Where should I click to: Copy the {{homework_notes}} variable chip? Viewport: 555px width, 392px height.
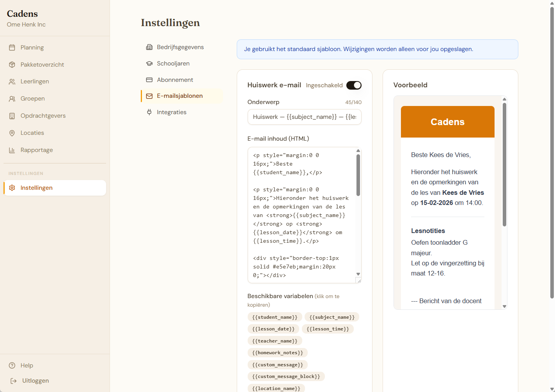click(277, 353)
